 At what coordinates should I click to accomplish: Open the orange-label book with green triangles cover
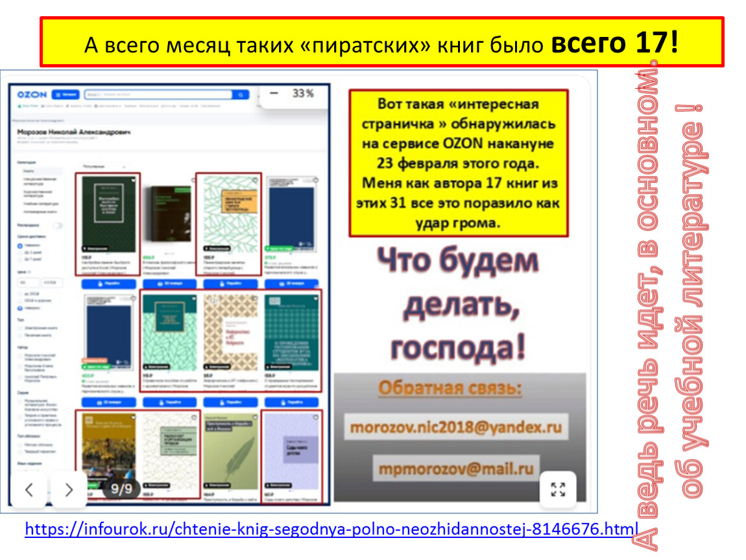229,214
